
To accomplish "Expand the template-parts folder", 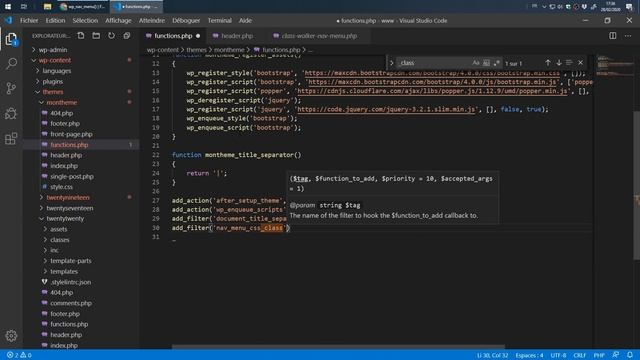I will [71, 261].
